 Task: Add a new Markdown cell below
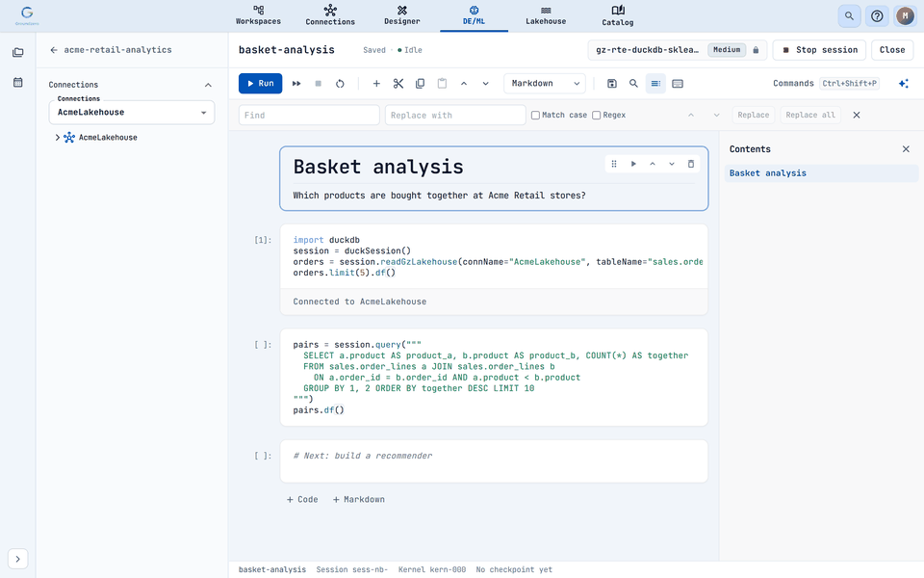(x=359, y=500)
